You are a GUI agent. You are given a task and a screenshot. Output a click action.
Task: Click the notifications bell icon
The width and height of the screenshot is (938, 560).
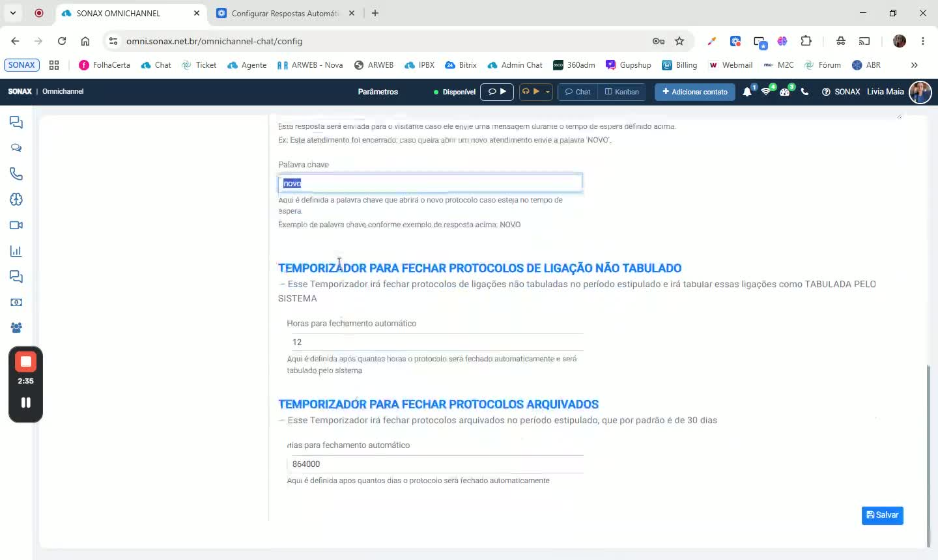point(747,92)
